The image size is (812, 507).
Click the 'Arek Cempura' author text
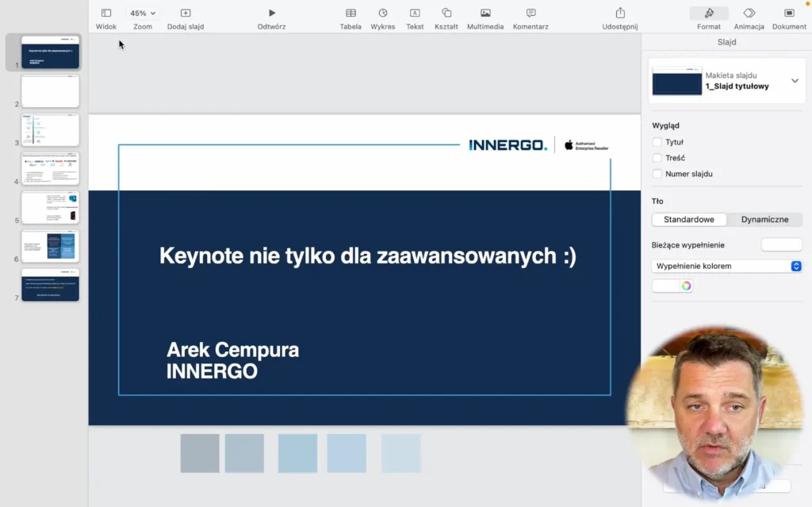232,350
